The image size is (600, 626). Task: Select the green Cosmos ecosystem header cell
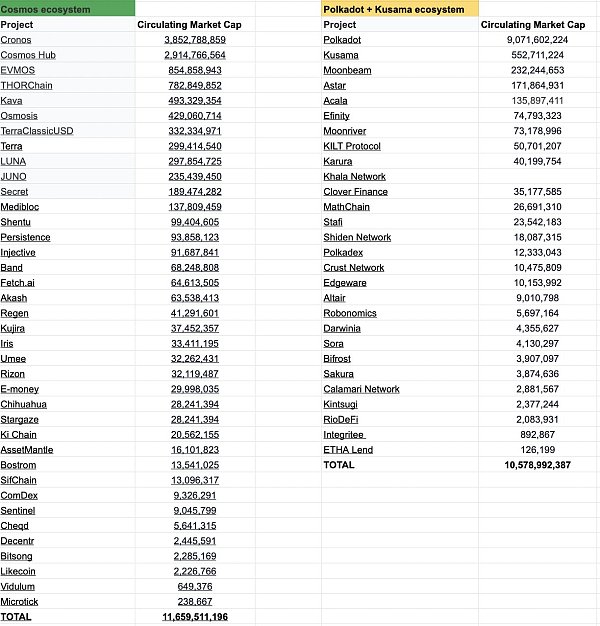pyautogui.click(x=67, y=9)
